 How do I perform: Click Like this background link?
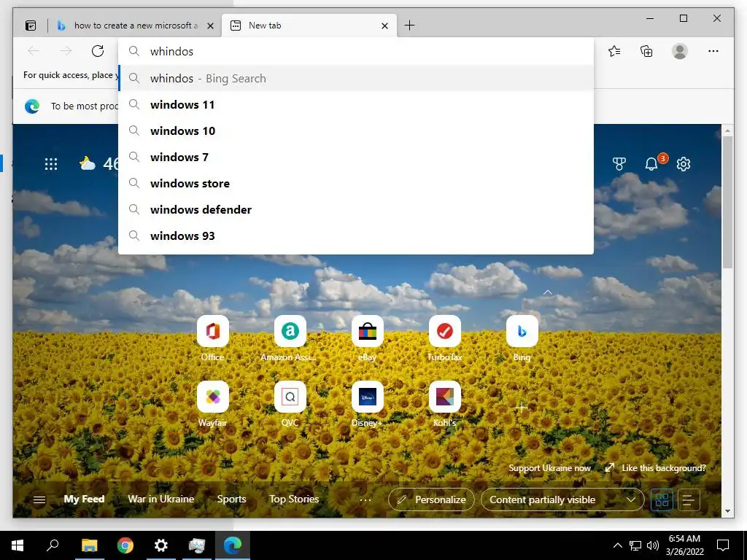pos(656,468)
